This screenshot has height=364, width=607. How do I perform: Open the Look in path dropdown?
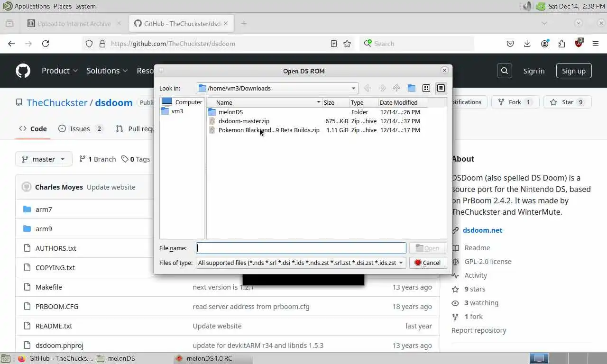tap(277, 88)
